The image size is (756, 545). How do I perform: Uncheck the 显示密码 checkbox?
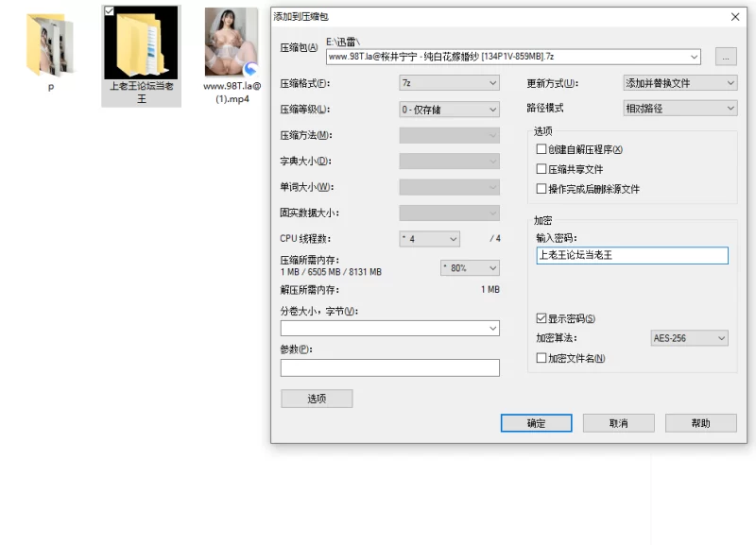tap(541, 318)
